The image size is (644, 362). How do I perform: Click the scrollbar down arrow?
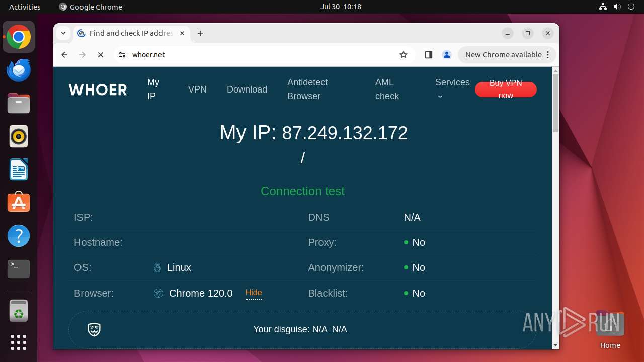click(555, 345)
